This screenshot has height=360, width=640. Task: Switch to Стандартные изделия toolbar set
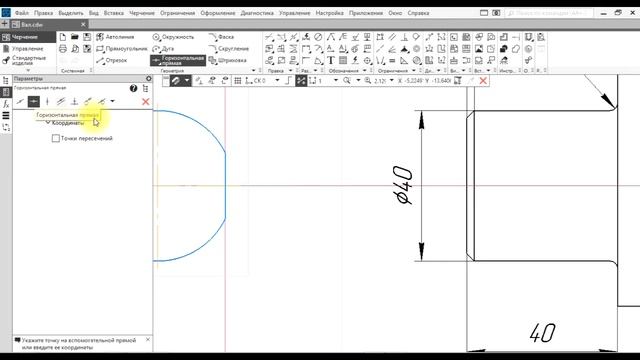[x=24, y=60]
